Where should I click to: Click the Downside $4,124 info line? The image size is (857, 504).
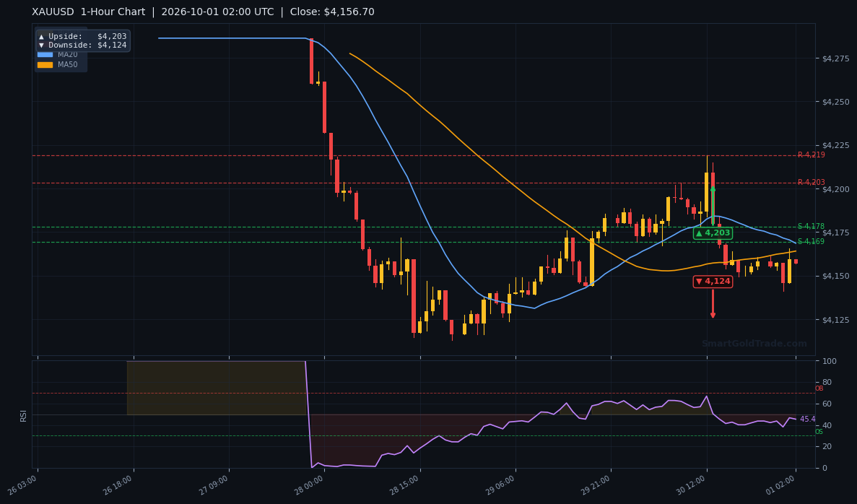click(x=82, y=45)
